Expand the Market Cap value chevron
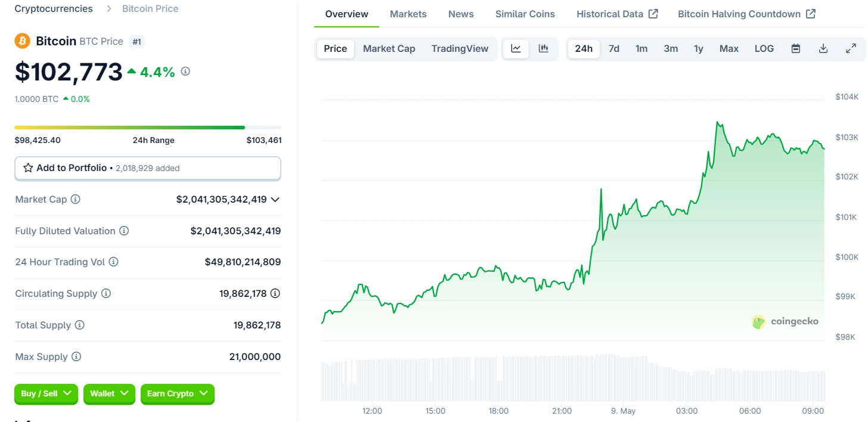 [275, 200]
